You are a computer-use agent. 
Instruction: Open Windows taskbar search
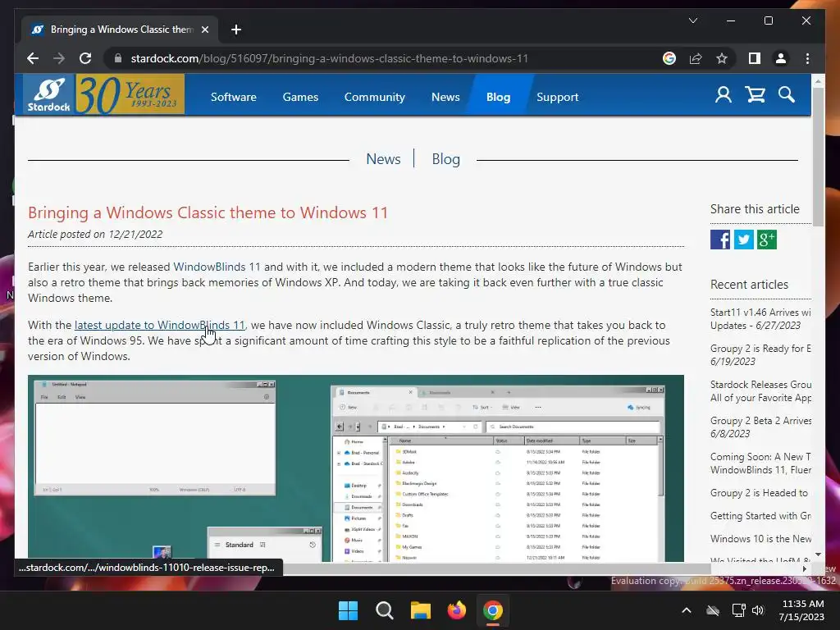point(385,610)
